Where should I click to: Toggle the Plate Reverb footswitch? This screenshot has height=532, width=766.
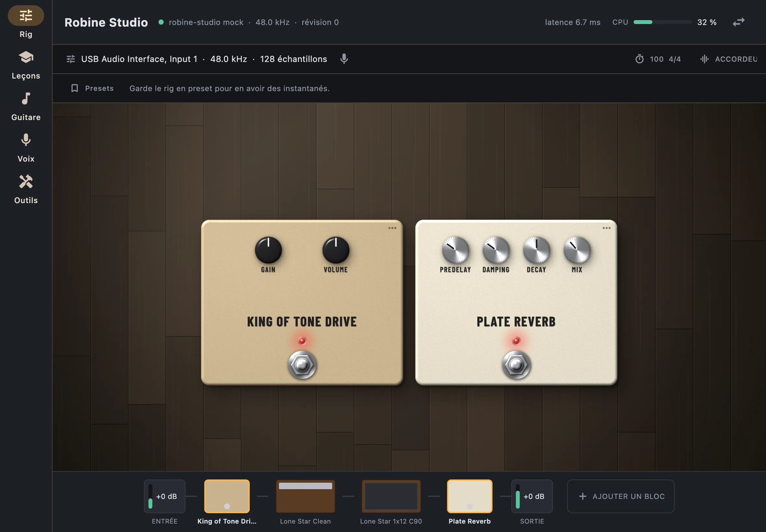tap(516, 365)
